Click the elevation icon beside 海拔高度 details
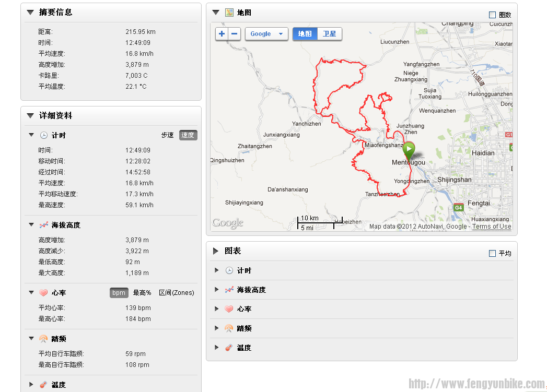 (x=44, y=225)
